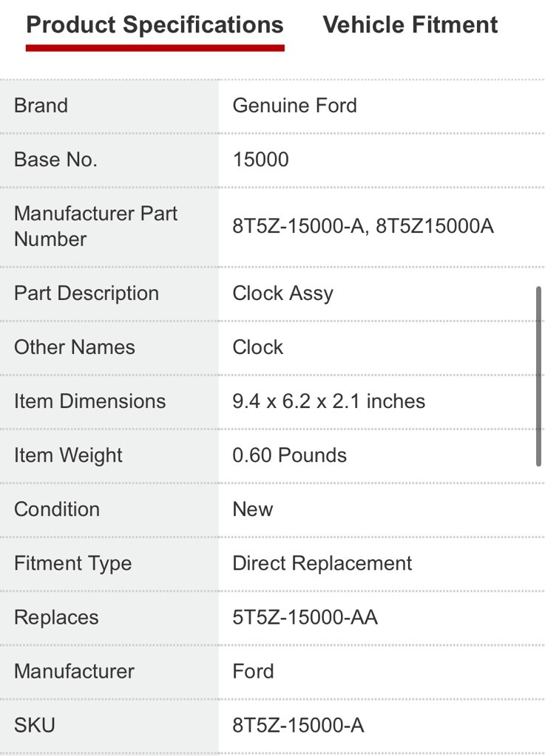Click the Manufacturer Part Number label
545x756 pixels.
pos(95,226)
